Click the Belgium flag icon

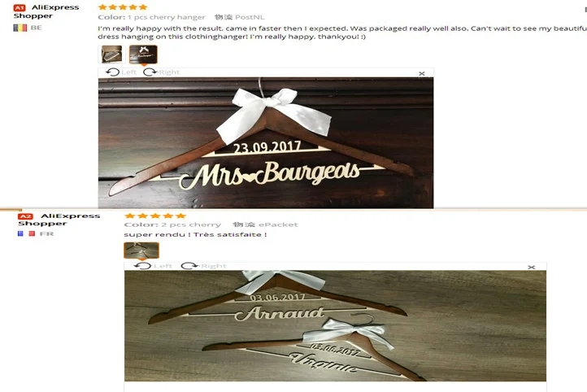tap(20, 28)
